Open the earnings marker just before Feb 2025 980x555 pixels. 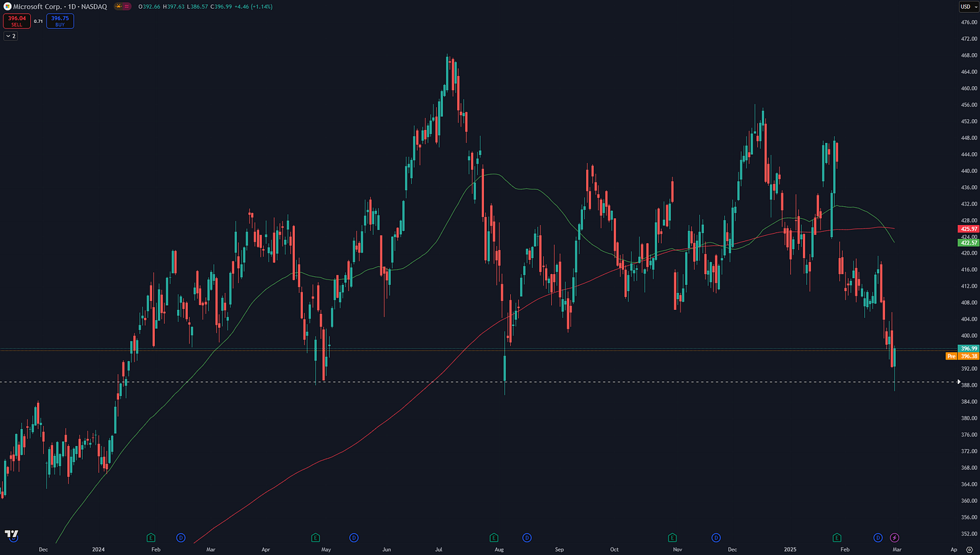[x=837, y=537]
